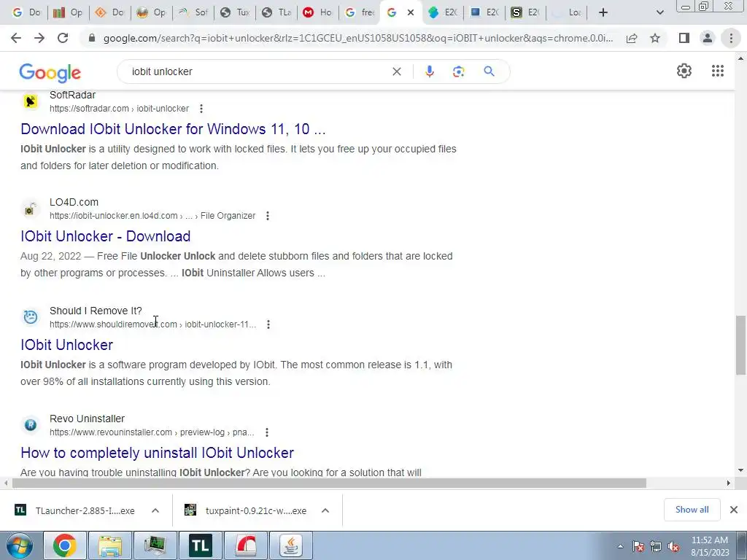
Task: Click the horizontal scrollbar thumb
Action: pos(329,483)
